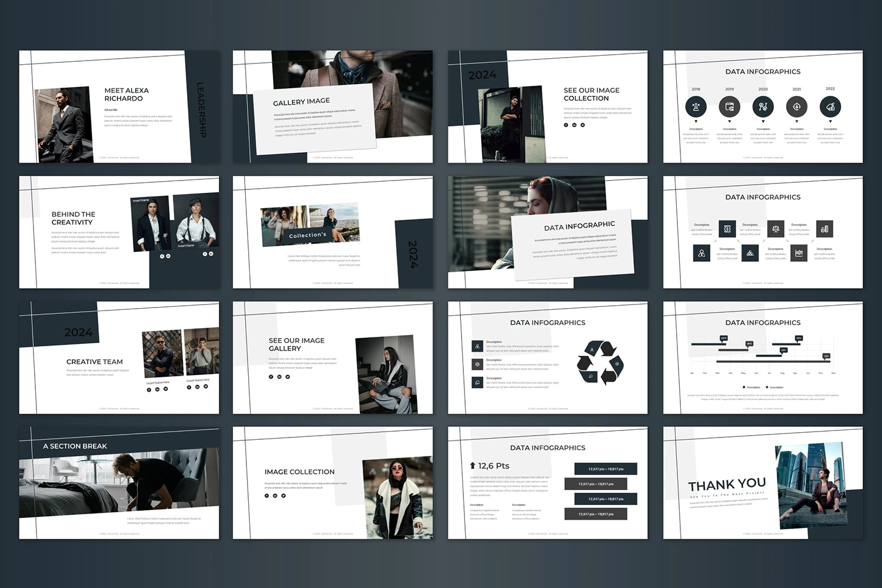Open the A Section Break slide
The image size is (882, 588).
click(119, 482)
